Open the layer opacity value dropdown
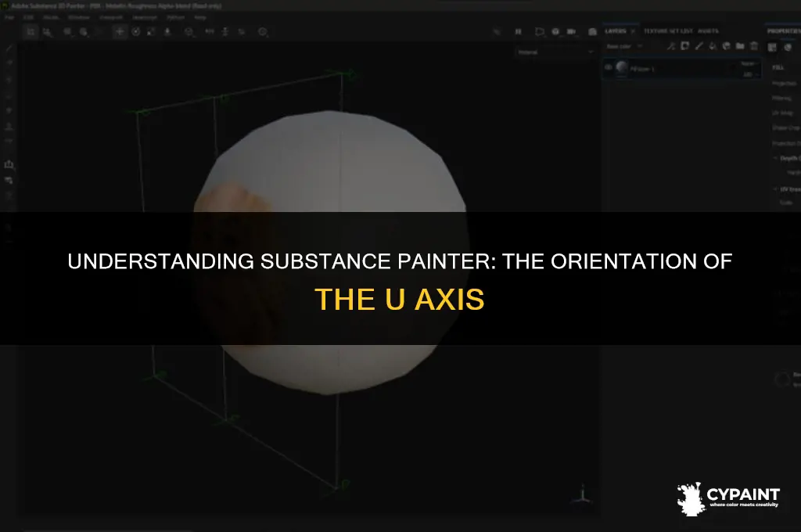 tap(749, 74)
